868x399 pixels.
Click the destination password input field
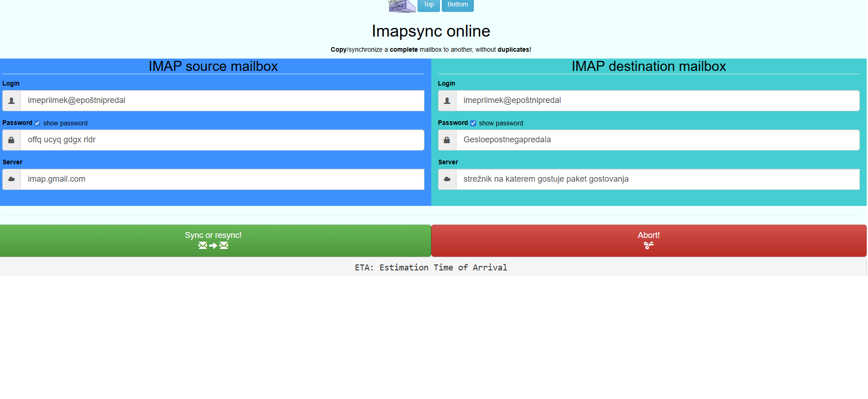(x=657, y=140)
